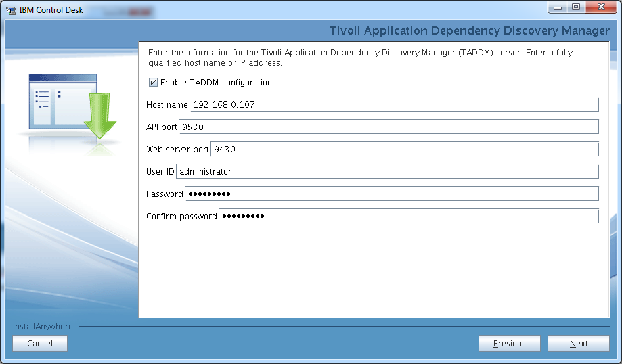Minimize the IBM Control Desk window

(x=557, y=7)
